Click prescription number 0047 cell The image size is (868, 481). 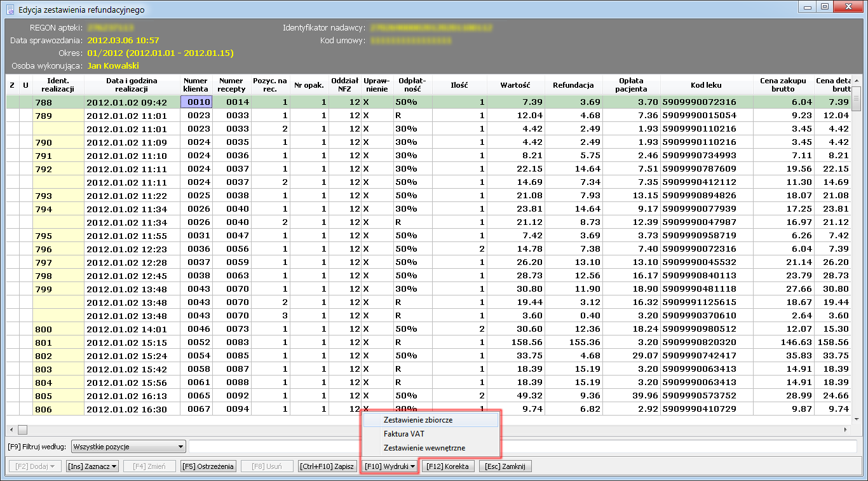pyautogui.click(x=232, y=235)
